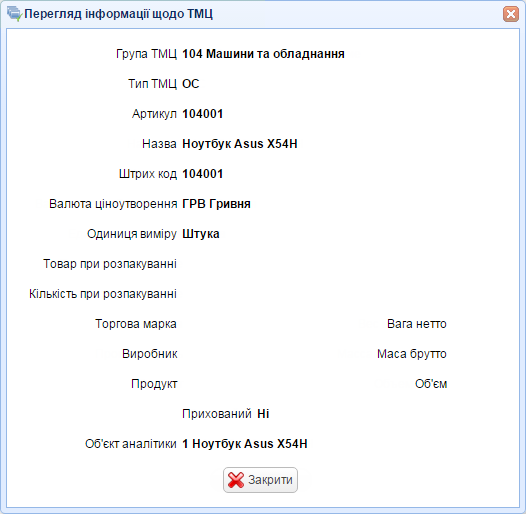Click the 'Вага нетто' label
This screenshot has height=514, width=526.
(417, 324)
